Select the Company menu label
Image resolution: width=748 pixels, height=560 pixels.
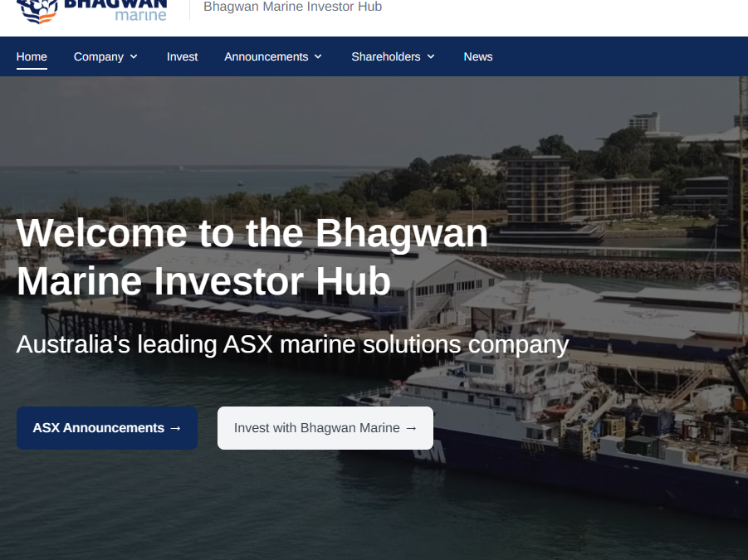click(99, 56)
